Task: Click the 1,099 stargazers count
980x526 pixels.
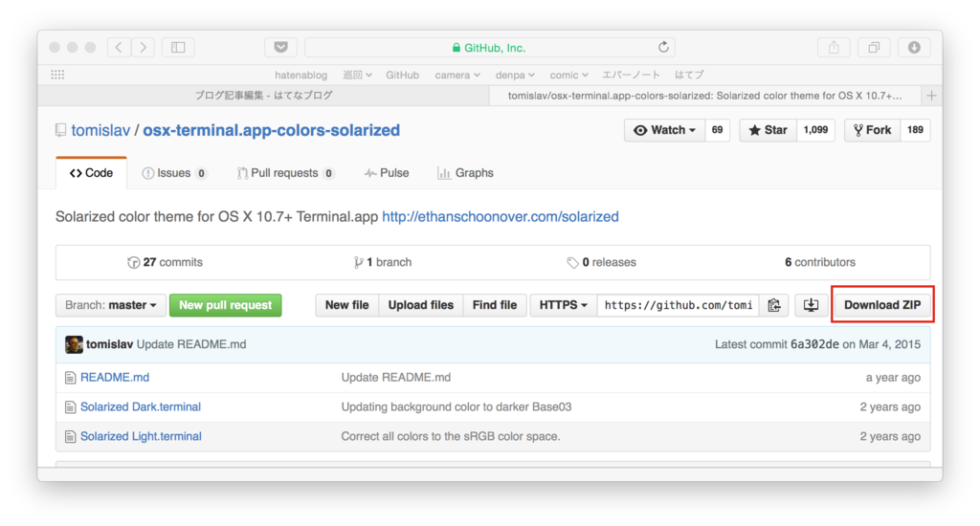Action: click(x=815, y=130)
